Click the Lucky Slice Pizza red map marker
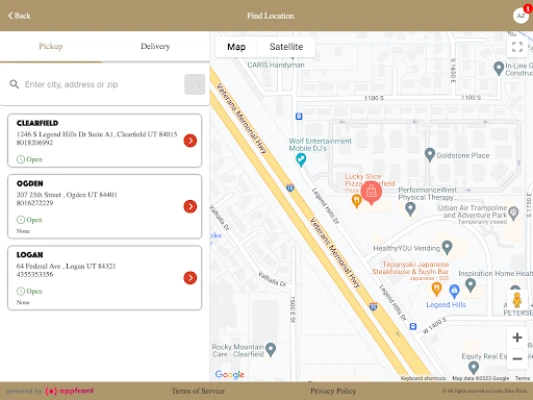 click(371, 192)
